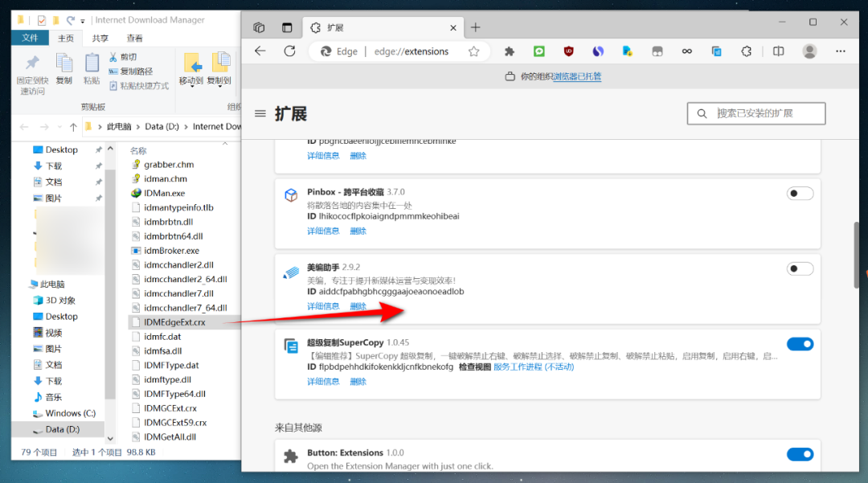
Task: Open the Edge extensions menu icon
Action: point(746,51)
